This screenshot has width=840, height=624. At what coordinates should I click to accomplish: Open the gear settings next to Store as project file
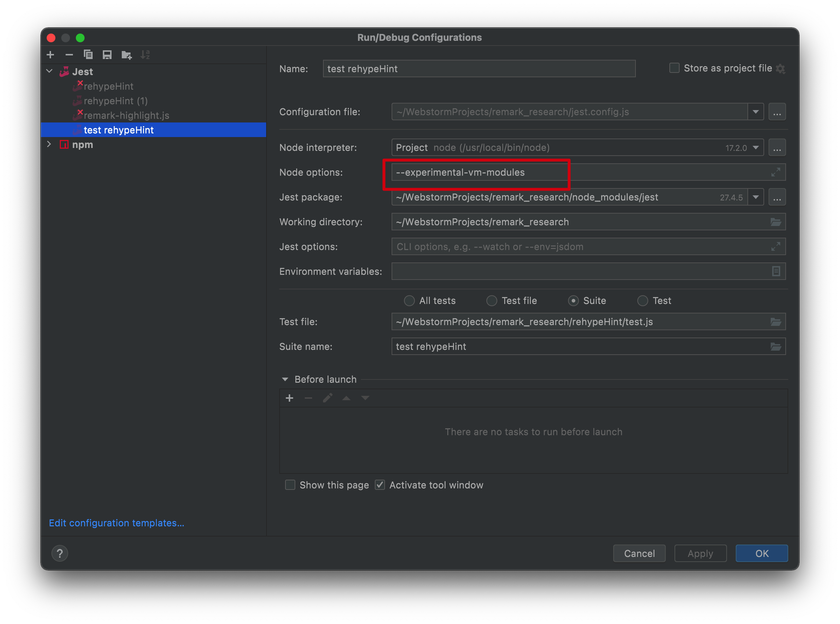click(780, 69)
